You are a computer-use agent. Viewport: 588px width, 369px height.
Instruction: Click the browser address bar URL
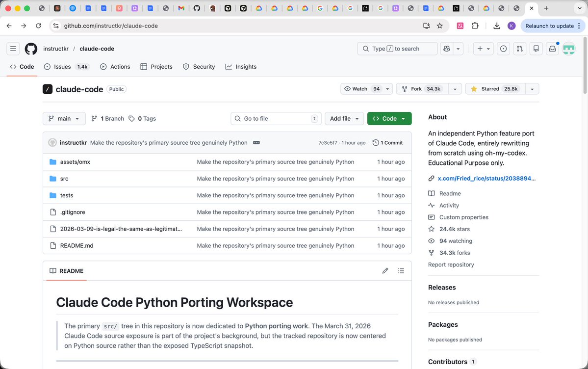111,26
